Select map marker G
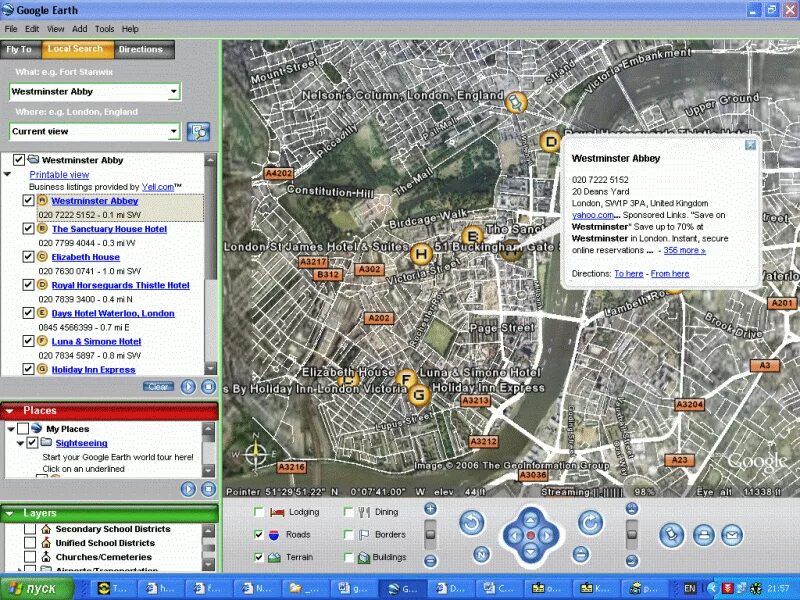This screenshot has height=600, width=800. 419,395
